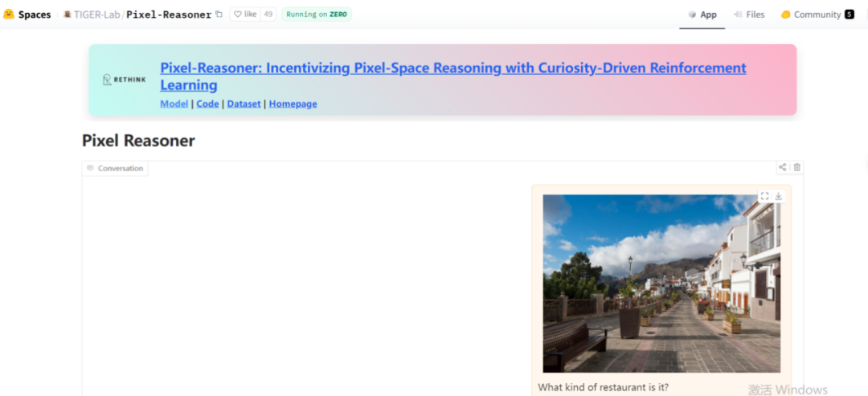Click the Conversation label
The image size is (868, 396).
[x=115, y=168]
